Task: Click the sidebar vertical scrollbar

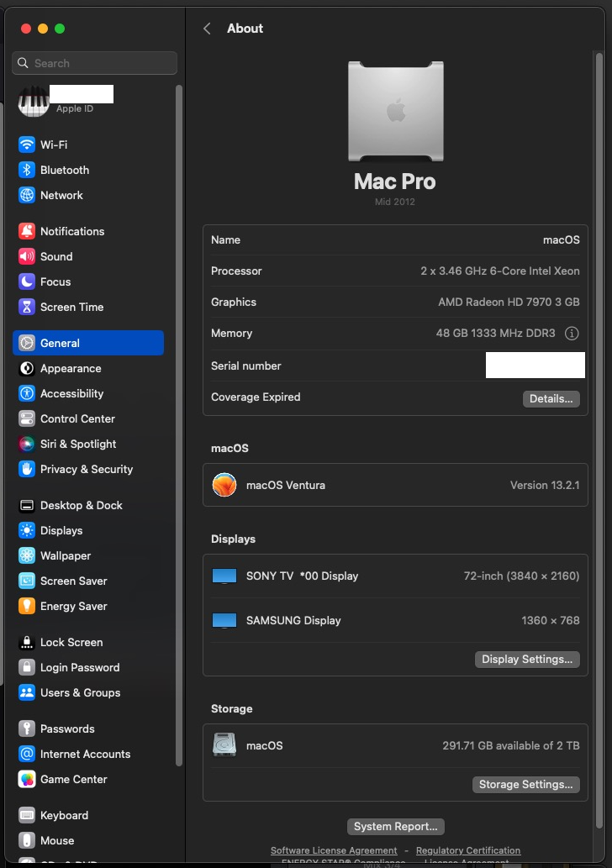Action: (x=178, y=425)
